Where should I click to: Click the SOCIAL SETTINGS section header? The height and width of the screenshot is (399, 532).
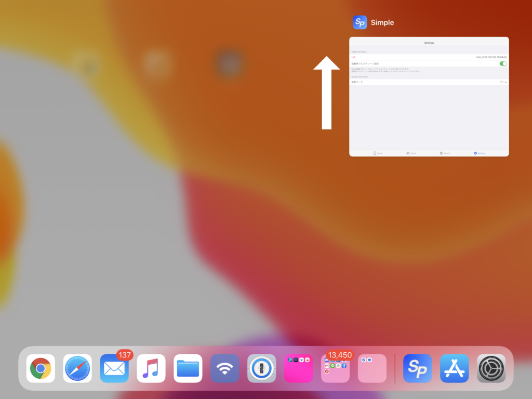(360, 77)
